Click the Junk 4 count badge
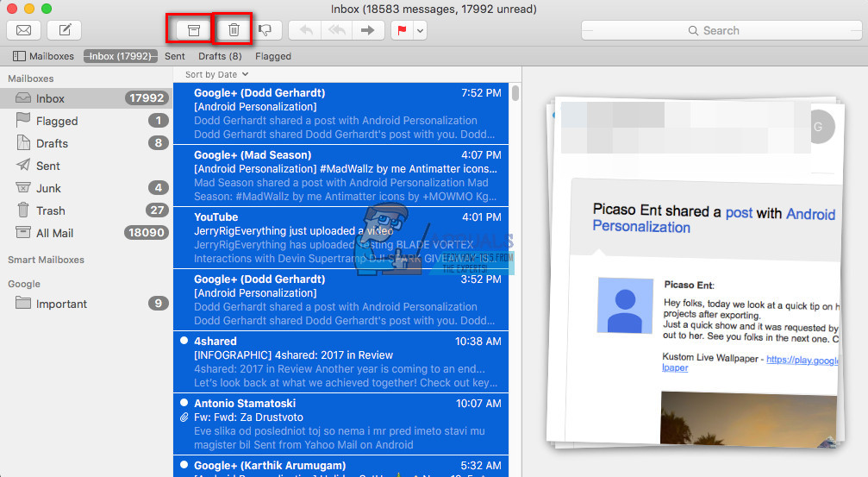Viewport: 868px width, 477px height. tap(159, 188)
